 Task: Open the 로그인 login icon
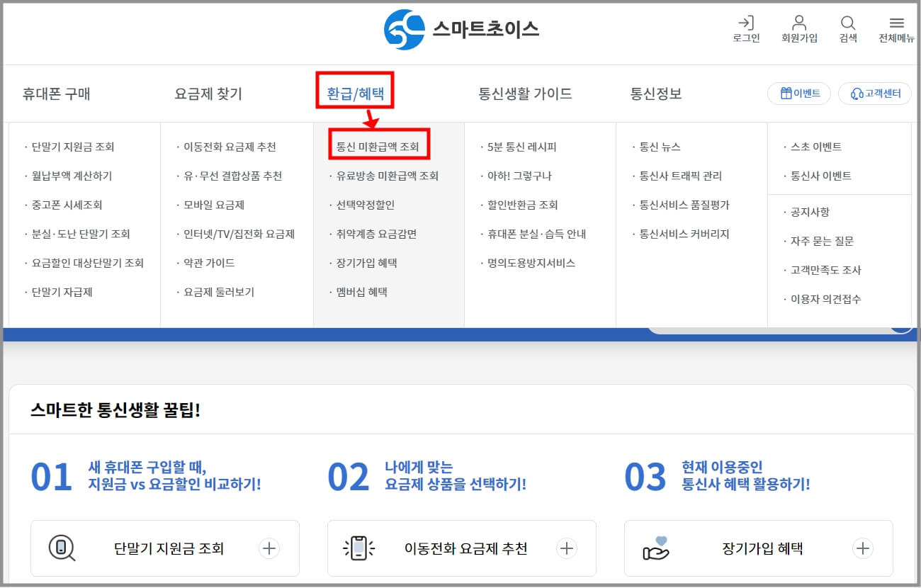[x=746, y=28]
